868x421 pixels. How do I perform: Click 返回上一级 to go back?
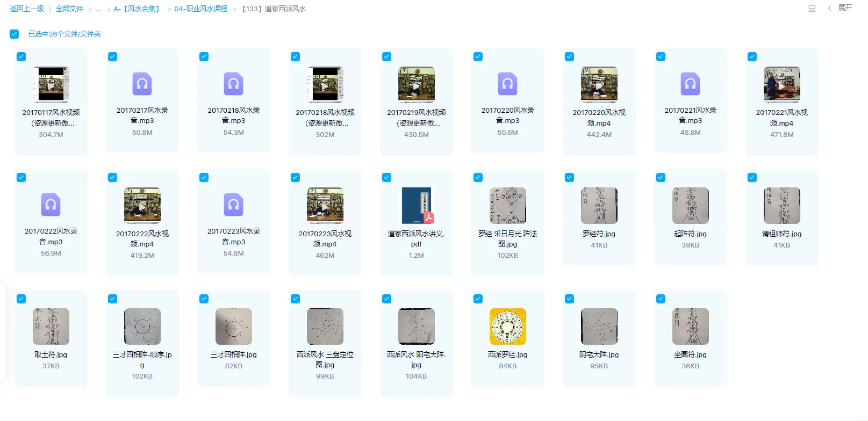pos(27,9)
